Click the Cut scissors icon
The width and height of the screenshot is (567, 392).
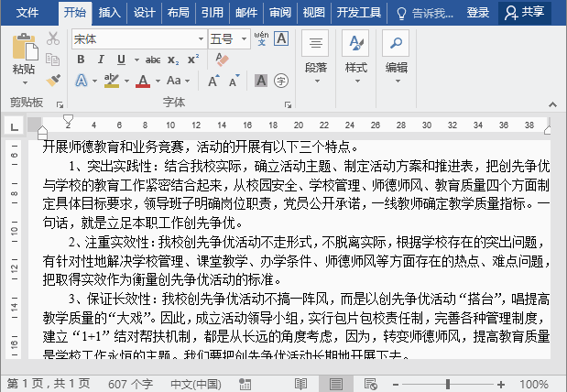pos(53,38)
